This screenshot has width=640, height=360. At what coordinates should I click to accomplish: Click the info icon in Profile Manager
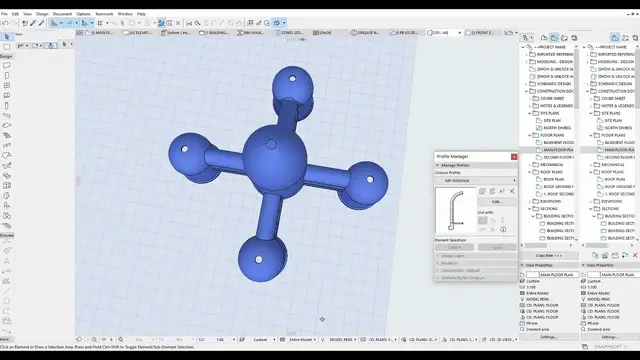tap(503, 229)
